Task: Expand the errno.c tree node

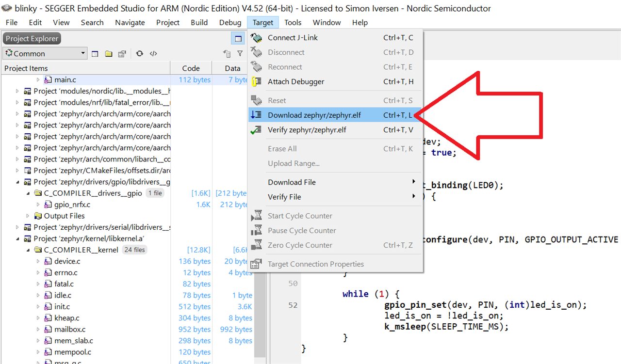Action: coord(38,273)
